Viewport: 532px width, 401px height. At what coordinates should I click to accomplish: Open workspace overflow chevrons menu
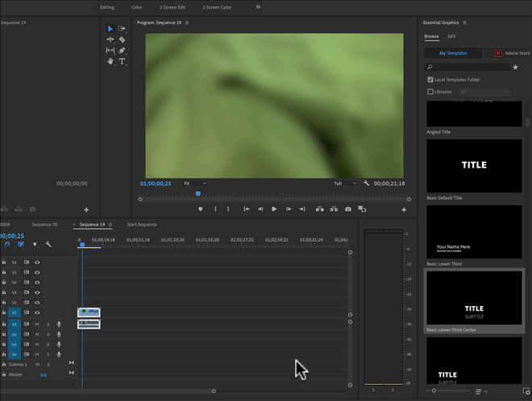coord(258,7)
